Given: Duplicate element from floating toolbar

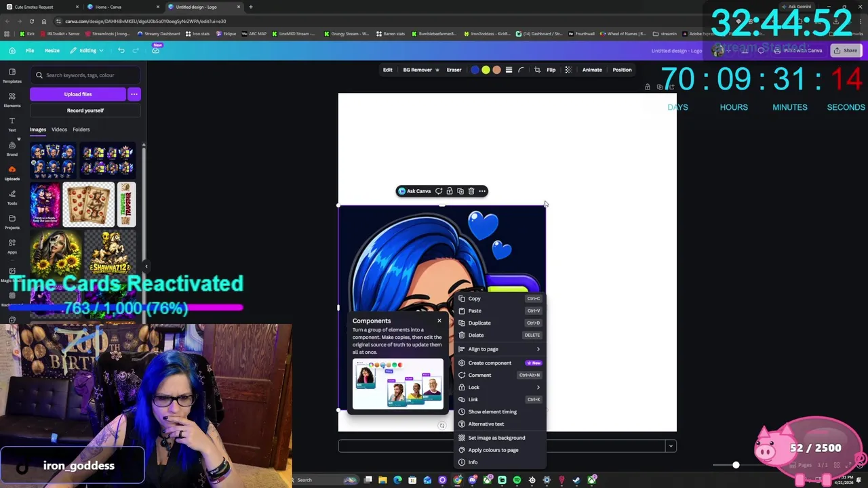Looking at the screenshot, I should 460,191.
